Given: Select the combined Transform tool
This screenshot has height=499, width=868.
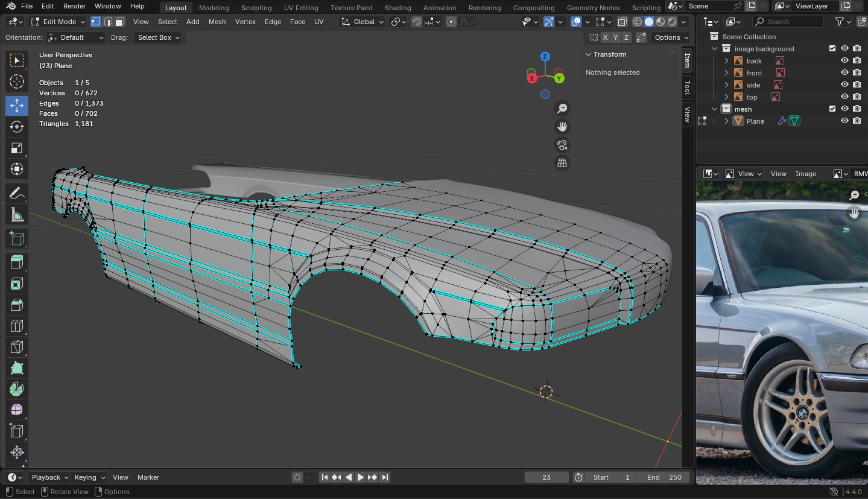Looking at the screenshot, I should [x=17, y=169].
